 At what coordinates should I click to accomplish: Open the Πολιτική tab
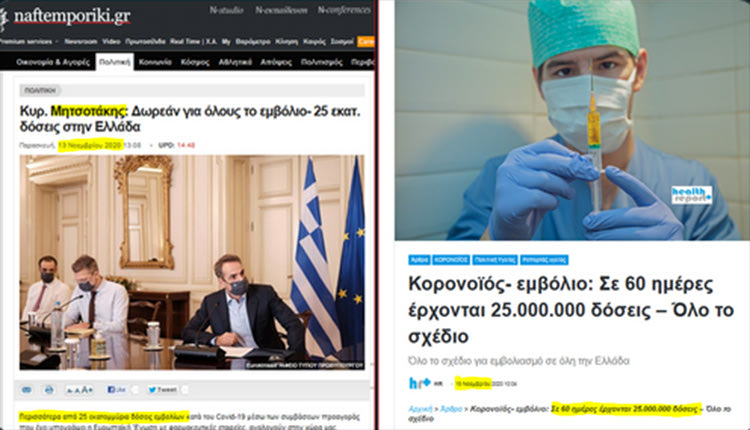(x=115, y=62)
